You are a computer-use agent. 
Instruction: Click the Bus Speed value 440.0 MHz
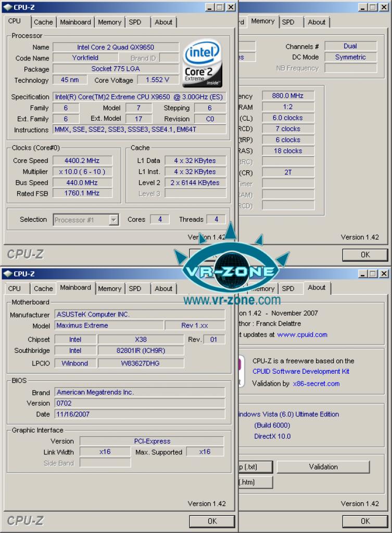point(82,183)
